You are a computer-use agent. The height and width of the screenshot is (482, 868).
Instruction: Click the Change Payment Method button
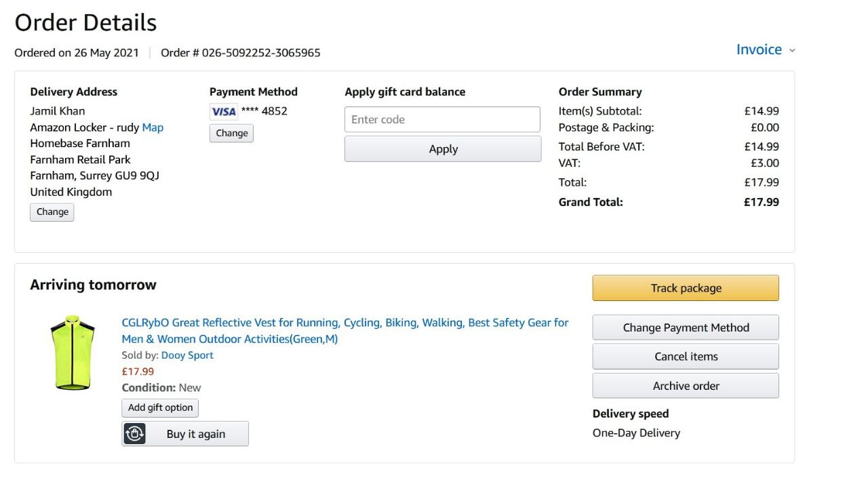pos(686,327)
